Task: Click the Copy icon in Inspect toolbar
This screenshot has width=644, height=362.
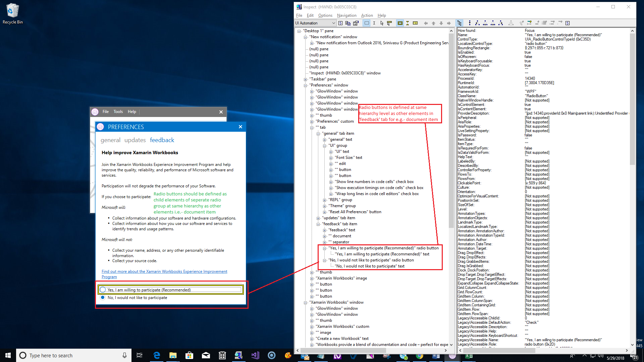Action: pyautogui.click(x=348, y=23)
